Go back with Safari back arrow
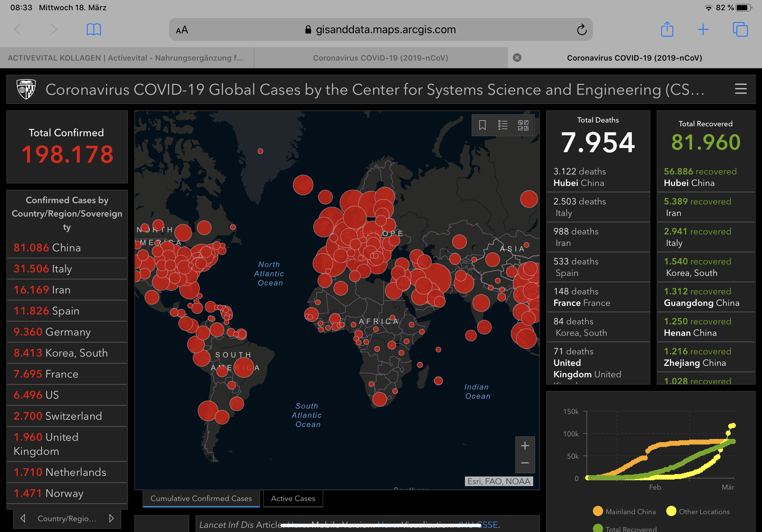The height and width of the screenshot is (532, 762). tap(18, 30)
